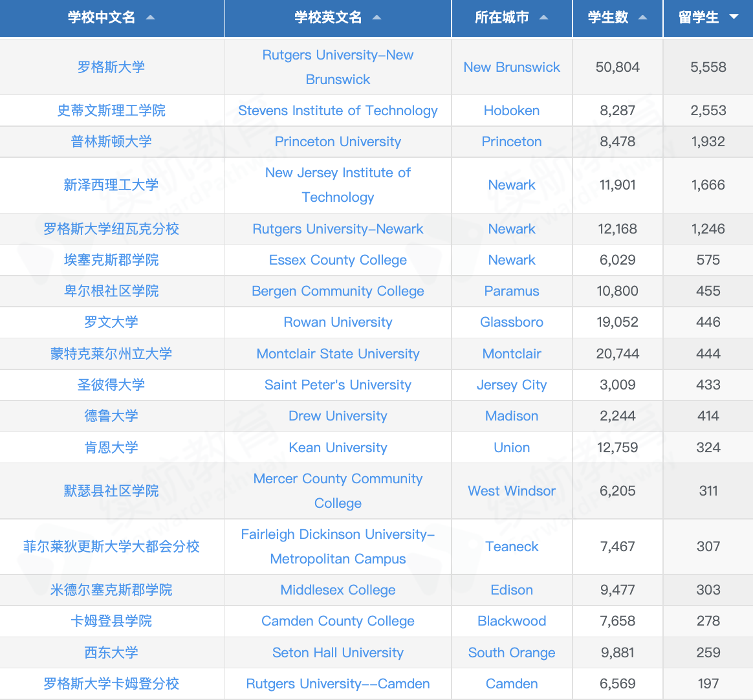753x700 pixels.
Task: Open Seton Hall University link
Action: [x=338, y=653]
